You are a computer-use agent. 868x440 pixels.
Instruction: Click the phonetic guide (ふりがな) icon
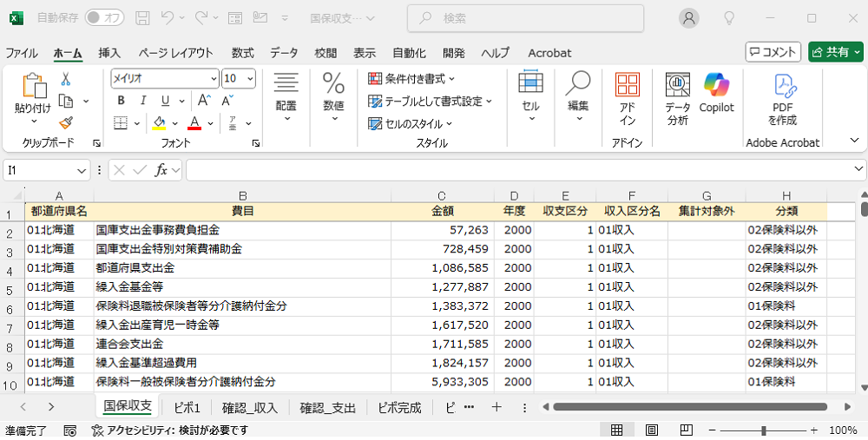[233, 123]
